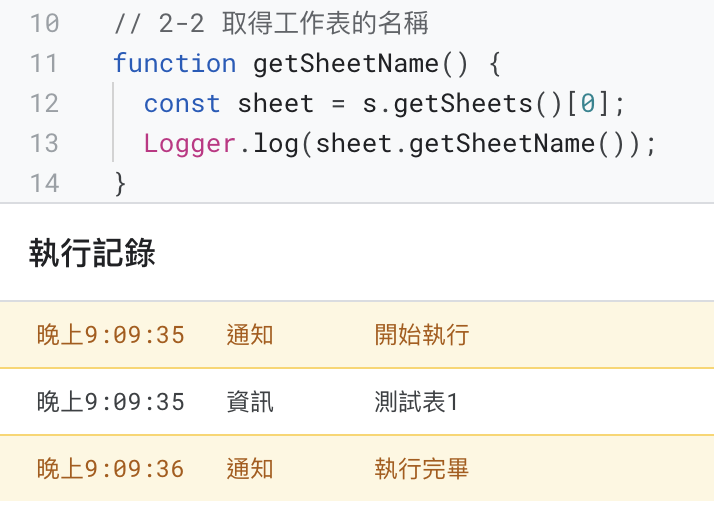Click the sheet variable on line 12
The height and width of the screenshot is (516, 714).
tap(275, 103)
